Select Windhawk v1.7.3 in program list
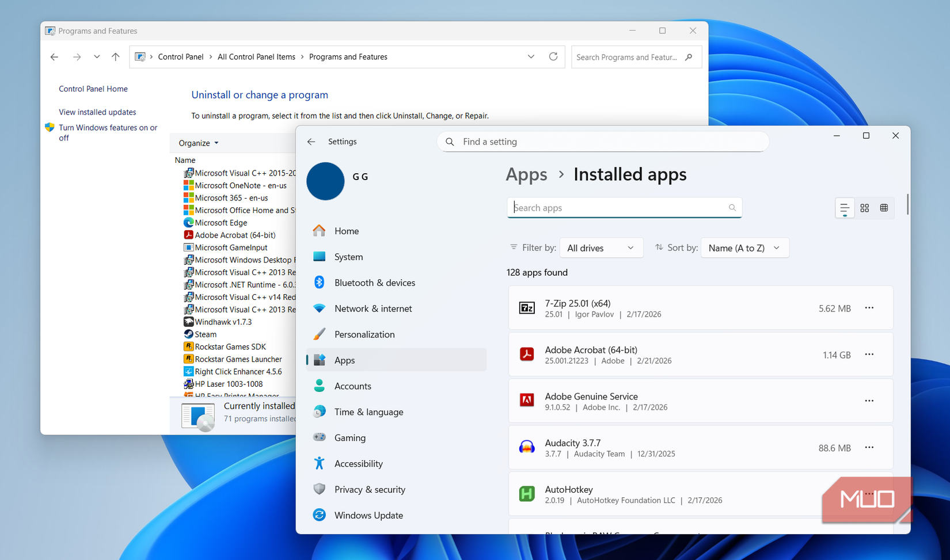Viewport: 950px width, 560px height. [x=217, y=322]
